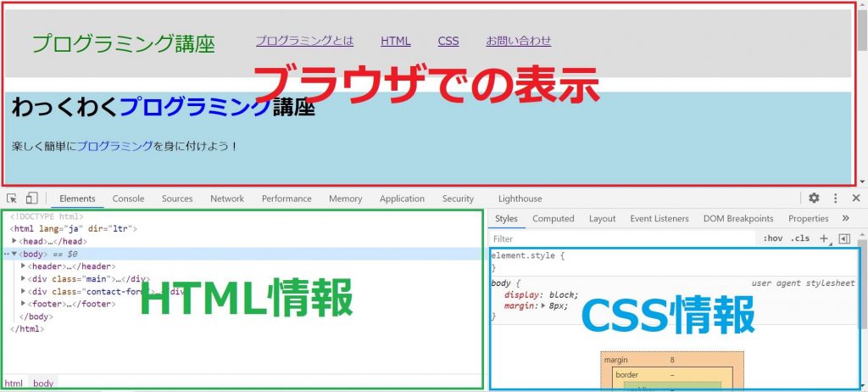Expand the head element node

tap(15, 241)
